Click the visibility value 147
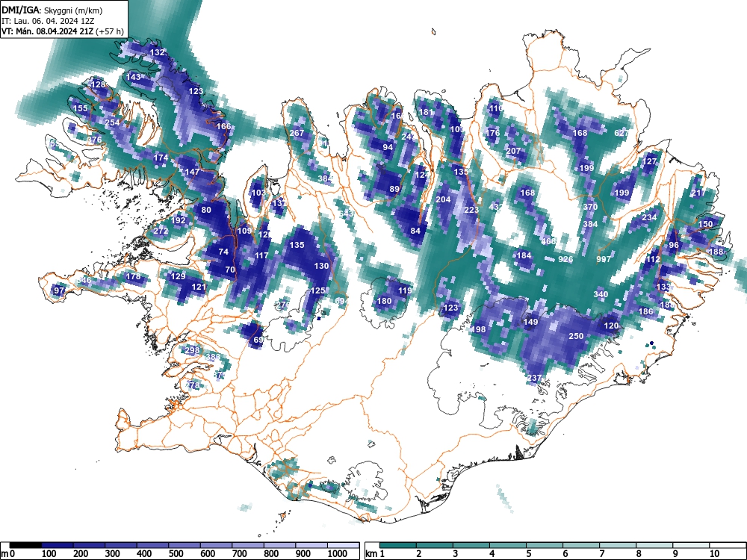Screen dimensions: 747x560 coord(192,172)
